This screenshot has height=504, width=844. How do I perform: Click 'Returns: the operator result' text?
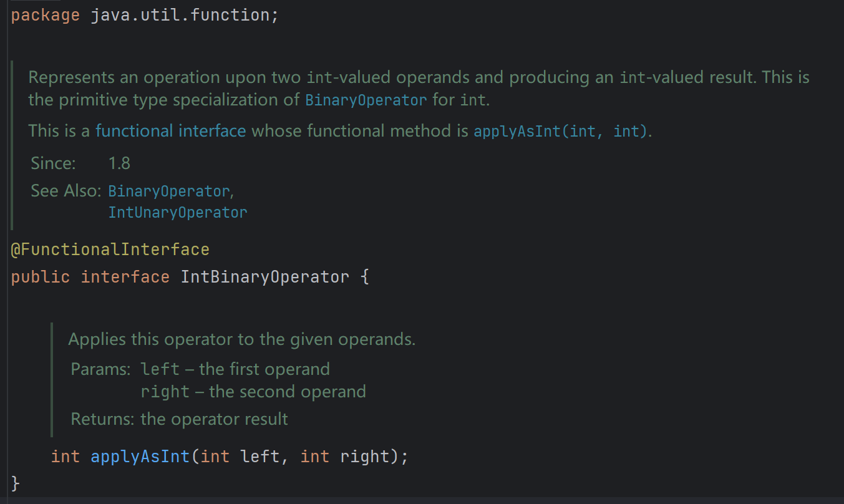[x=180, y=419]
